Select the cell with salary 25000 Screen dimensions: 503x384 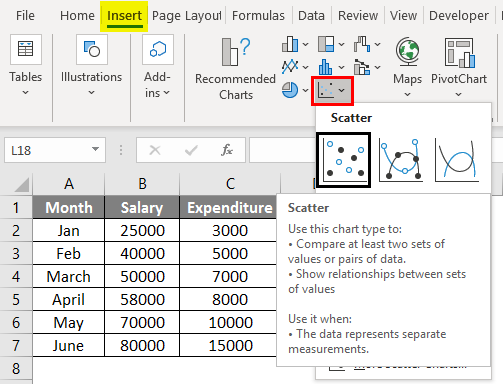pos(142,230)
